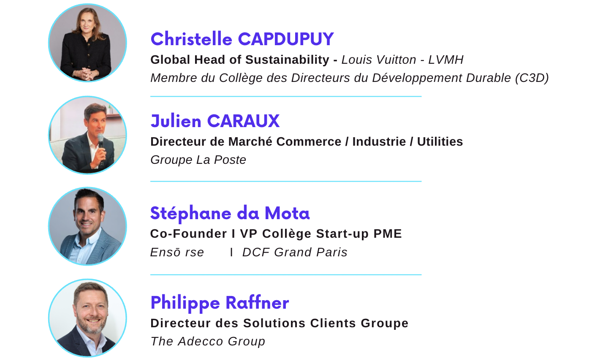The height and width of the screenshot is (364, 592).
Task: Click the Membre du Collège des Directeurs line
Action: tap(349, 78)
